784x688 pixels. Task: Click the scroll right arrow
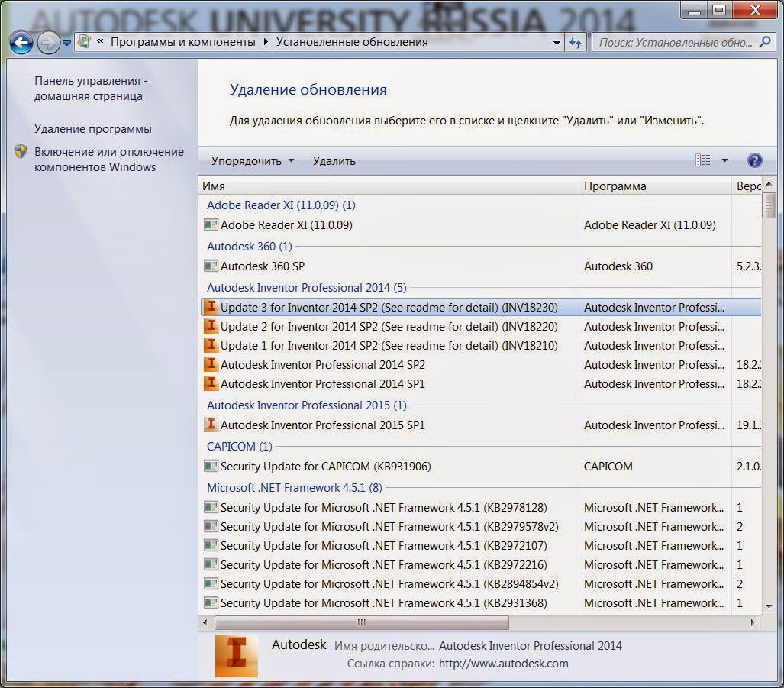[753, 622]
